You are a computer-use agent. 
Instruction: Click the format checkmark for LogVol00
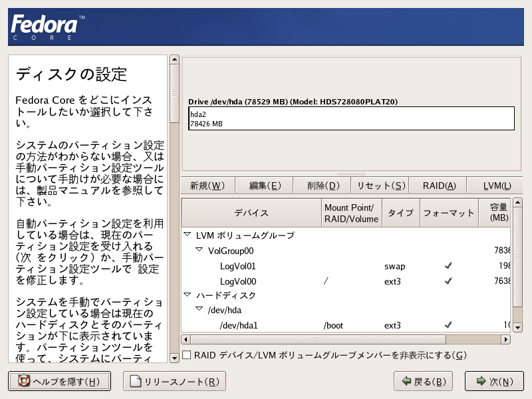pos(448,281)
